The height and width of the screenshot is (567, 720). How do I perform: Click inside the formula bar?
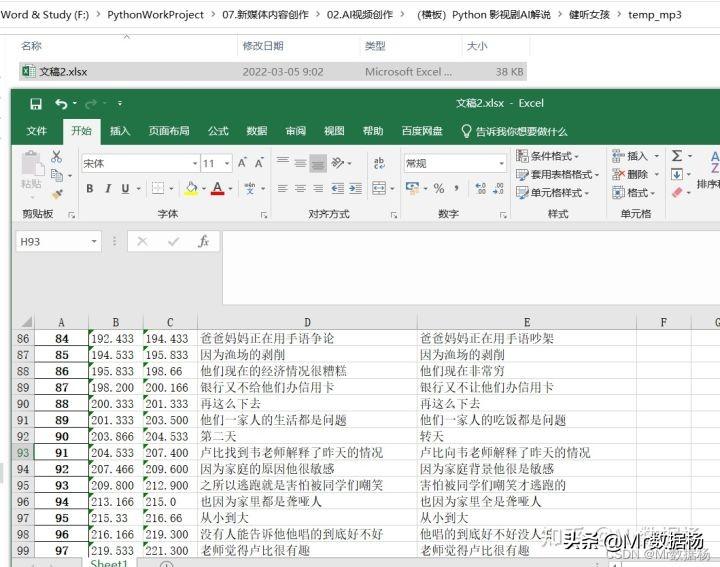coord(471,268)
